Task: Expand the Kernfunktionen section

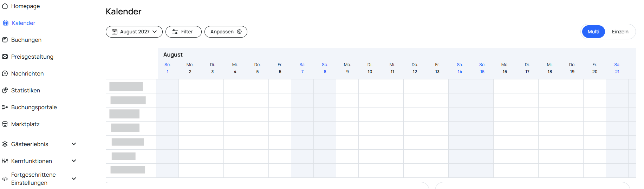Action: (x=74, y=161)
